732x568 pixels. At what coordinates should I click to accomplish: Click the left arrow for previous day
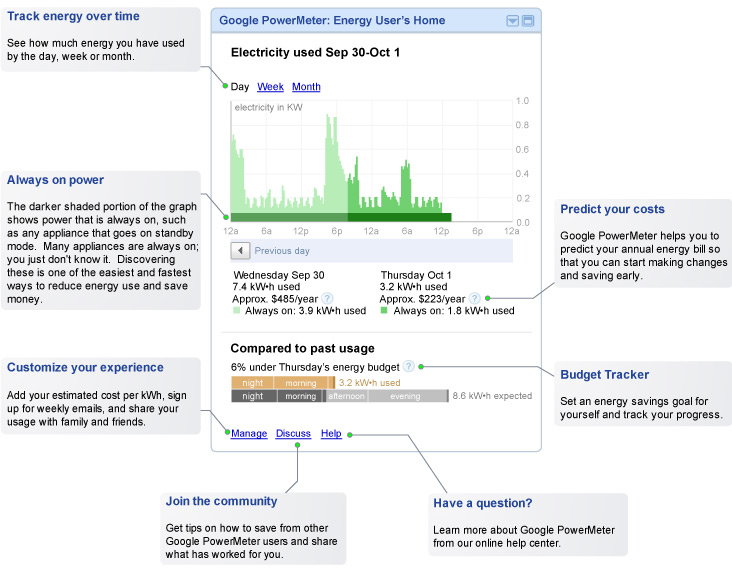(241, 251)
